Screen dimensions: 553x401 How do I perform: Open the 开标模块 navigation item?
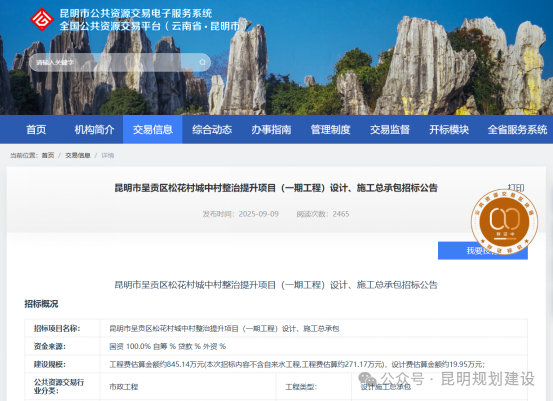(449, 129)
